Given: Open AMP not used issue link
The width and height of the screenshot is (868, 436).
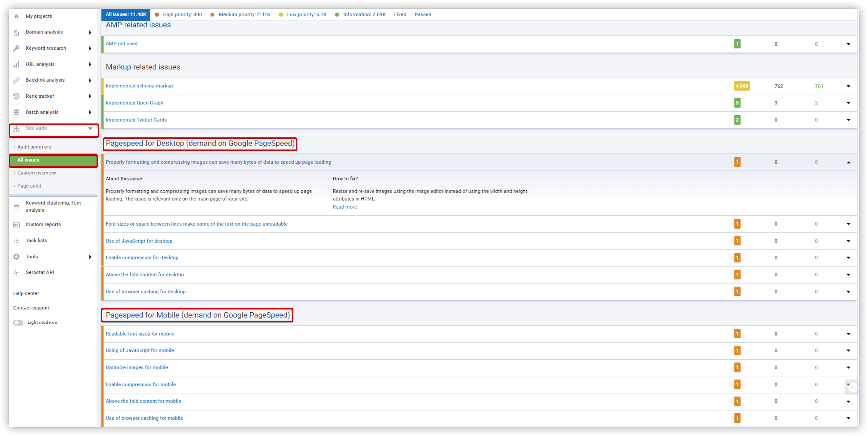Looking at the screenshot, I should (x=122, y=44).
